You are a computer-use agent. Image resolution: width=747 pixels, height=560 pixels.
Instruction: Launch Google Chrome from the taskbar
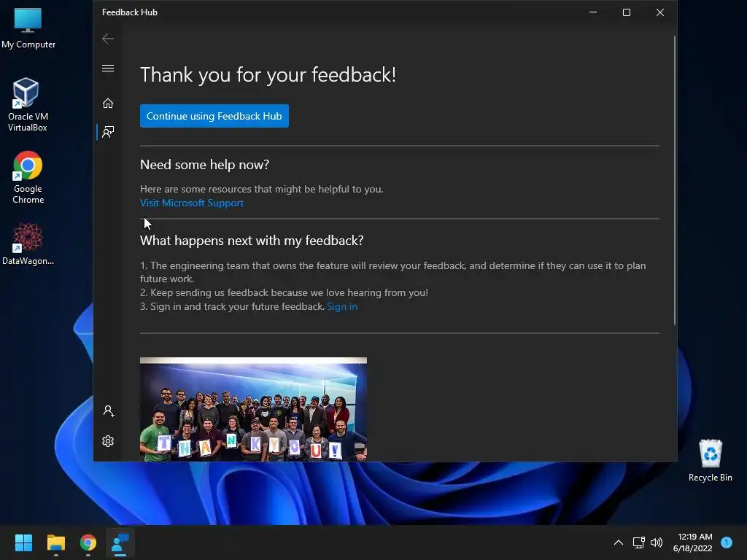(x=88, y=542)
